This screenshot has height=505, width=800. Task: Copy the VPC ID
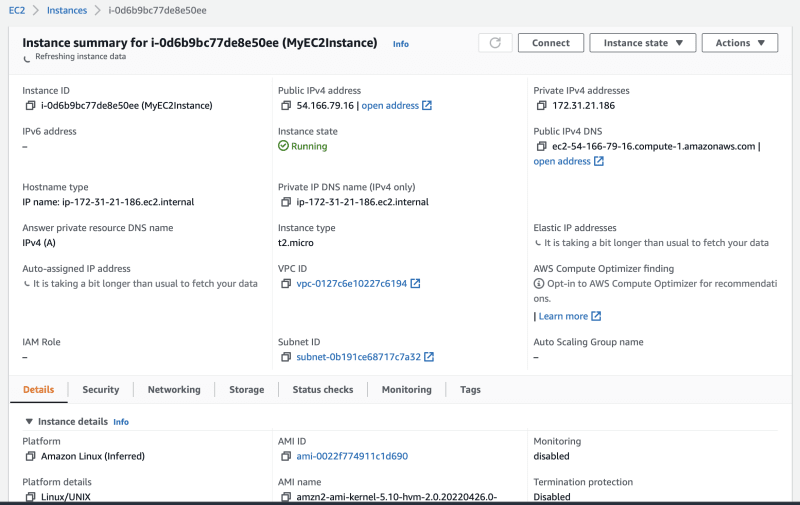pyautogui.click(x=286, y=284)
